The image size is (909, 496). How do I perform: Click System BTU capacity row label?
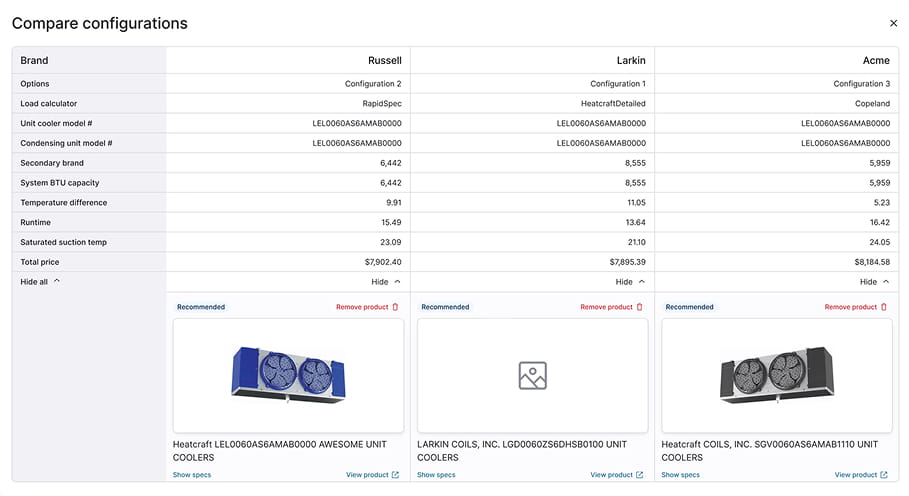pos(60,183)
